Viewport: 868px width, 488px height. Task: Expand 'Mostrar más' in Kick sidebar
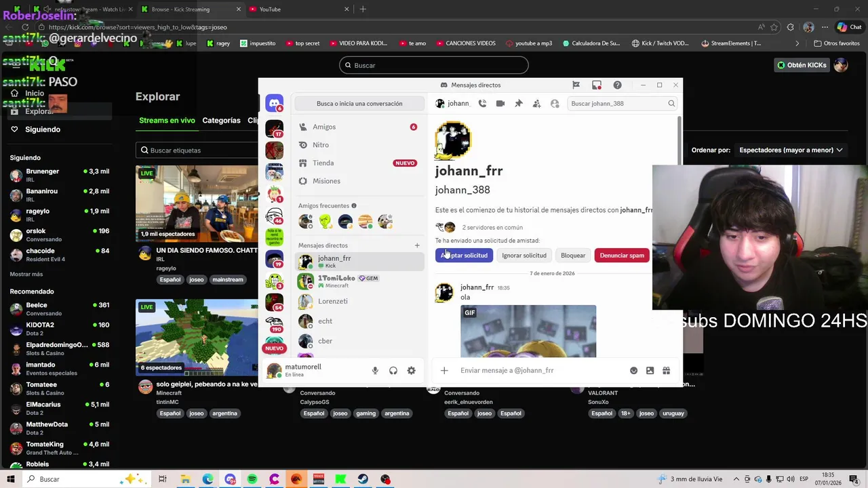[x=26, y=274]
